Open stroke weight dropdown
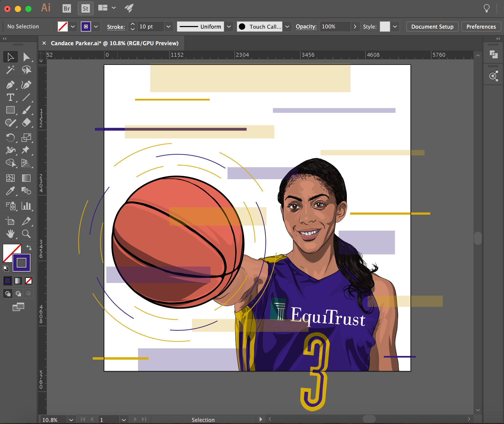The image size is (504, 424). [168, 27]
